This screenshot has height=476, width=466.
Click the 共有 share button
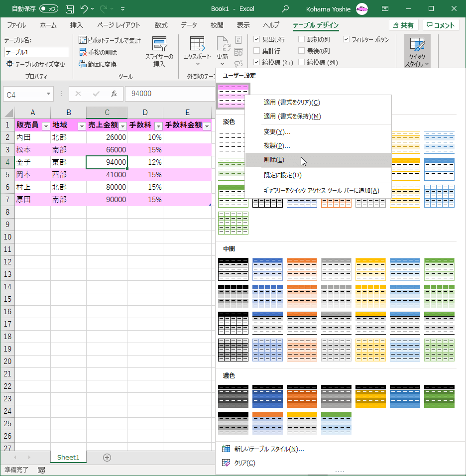click(403, 25)
